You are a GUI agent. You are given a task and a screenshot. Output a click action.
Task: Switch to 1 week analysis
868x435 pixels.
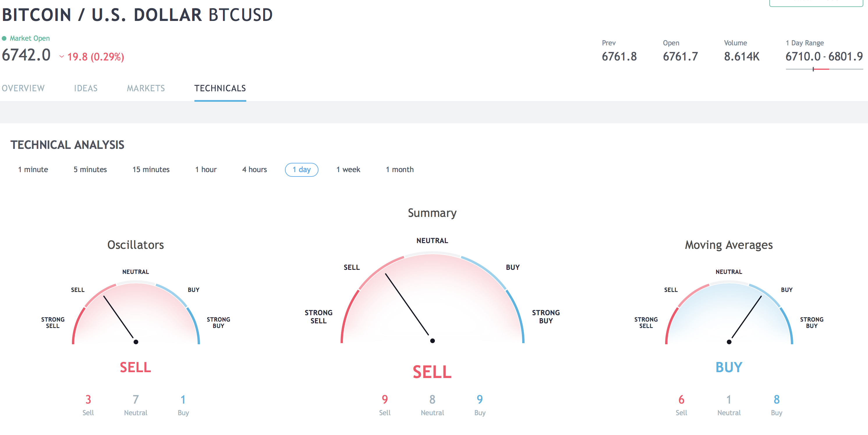point(348,169)
